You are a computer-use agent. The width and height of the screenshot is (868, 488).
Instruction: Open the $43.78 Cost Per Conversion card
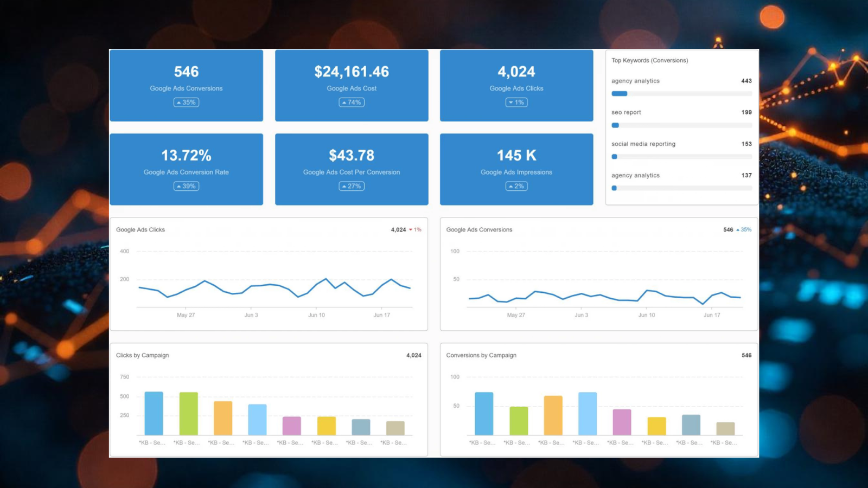click(x=352, y=169)
